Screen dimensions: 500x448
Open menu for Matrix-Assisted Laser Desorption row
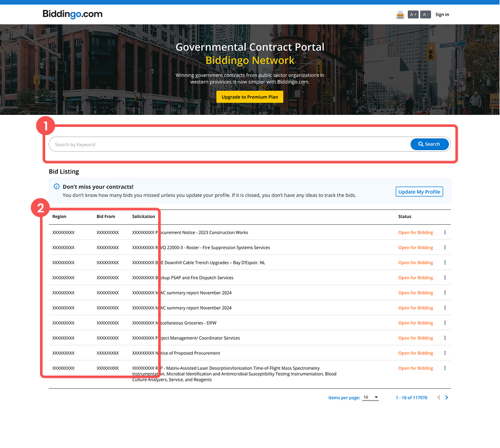(445, 368)
